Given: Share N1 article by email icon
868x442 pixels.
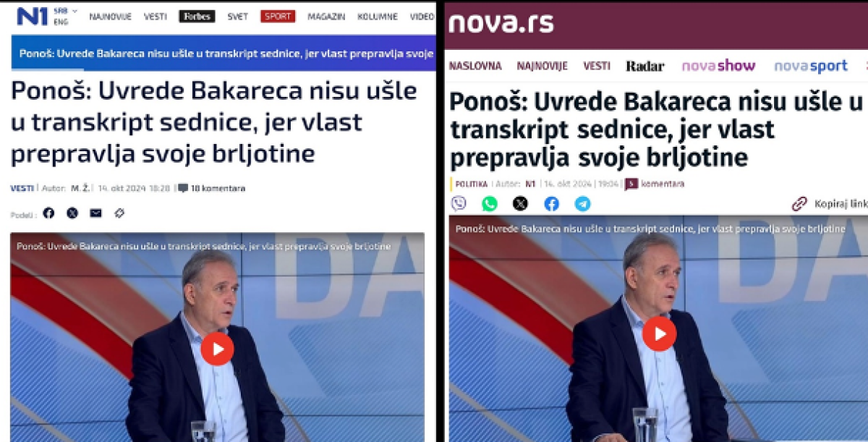Looking at the screenshot, I should click(x=95, y=213).
